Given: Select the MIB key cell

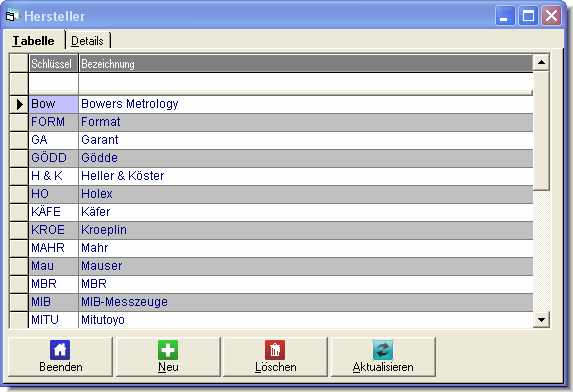Looking at the screenshot, I should click(53, 302).
